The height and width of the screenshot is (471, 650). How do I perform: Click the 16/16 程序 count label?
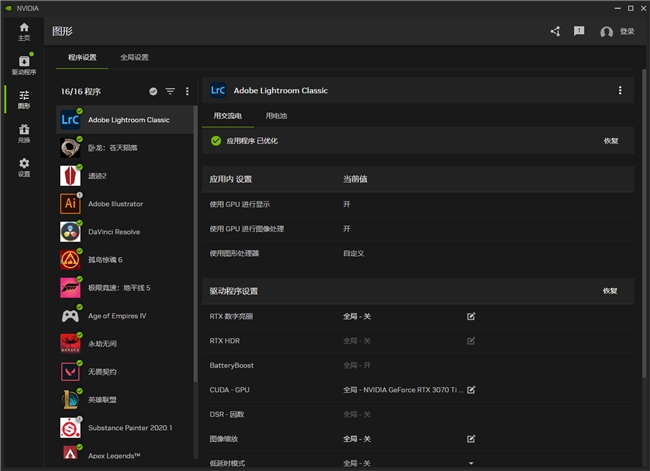click(81, 91)
